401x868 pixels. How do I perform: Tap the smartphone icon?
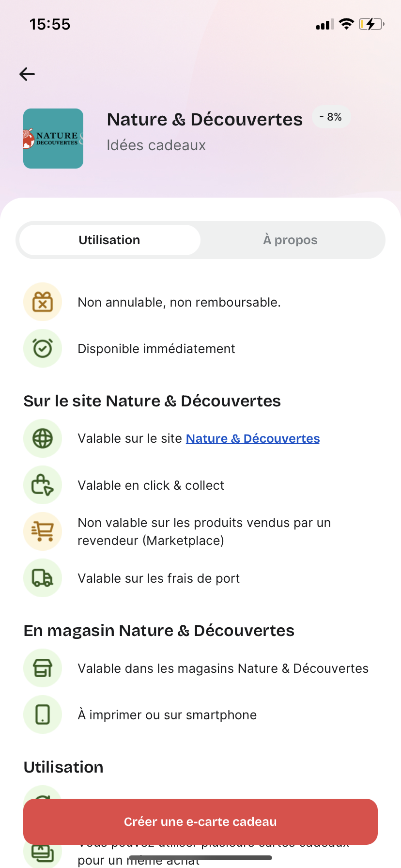pyautogui.click(x=43, y=714)
